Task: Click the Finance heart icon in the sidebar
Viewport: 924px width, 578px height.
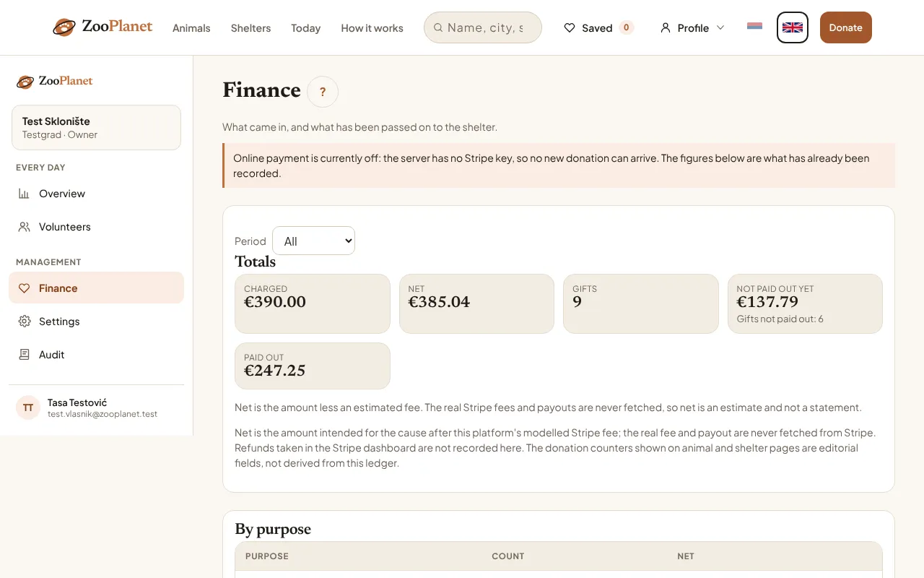Action: pos(24,288)
